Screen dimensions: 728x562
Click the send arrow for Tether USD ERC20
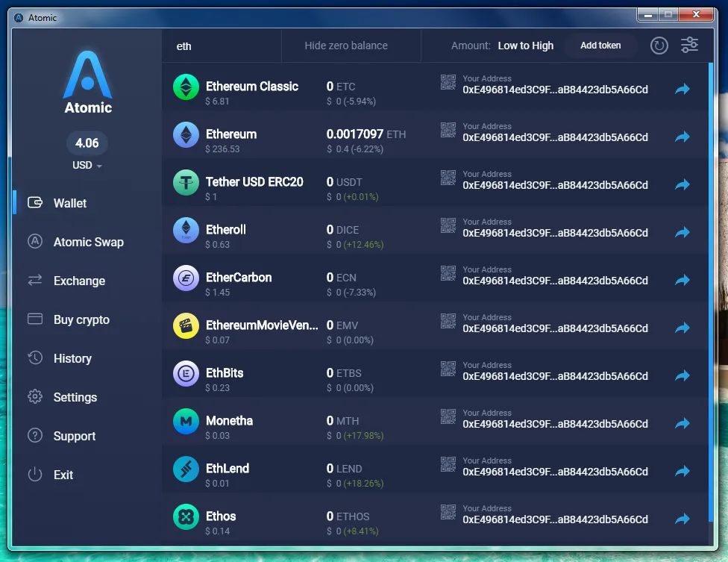coord(682,184)
